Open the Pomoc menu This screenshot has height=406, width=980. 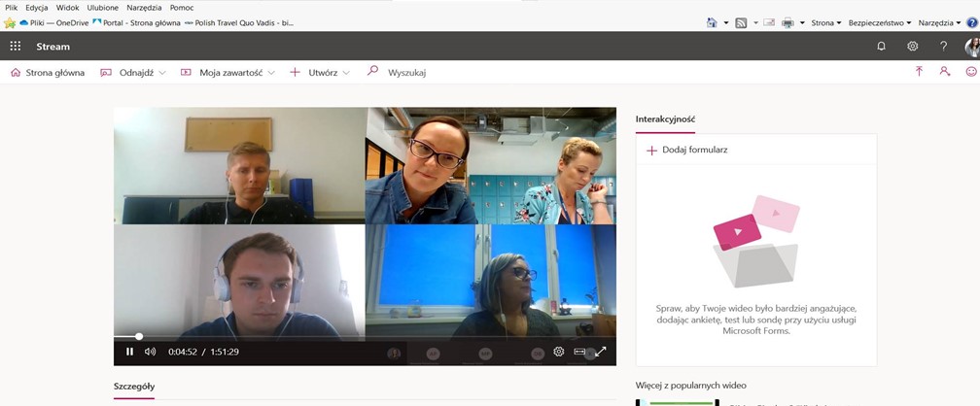click(x=182, y=8)
